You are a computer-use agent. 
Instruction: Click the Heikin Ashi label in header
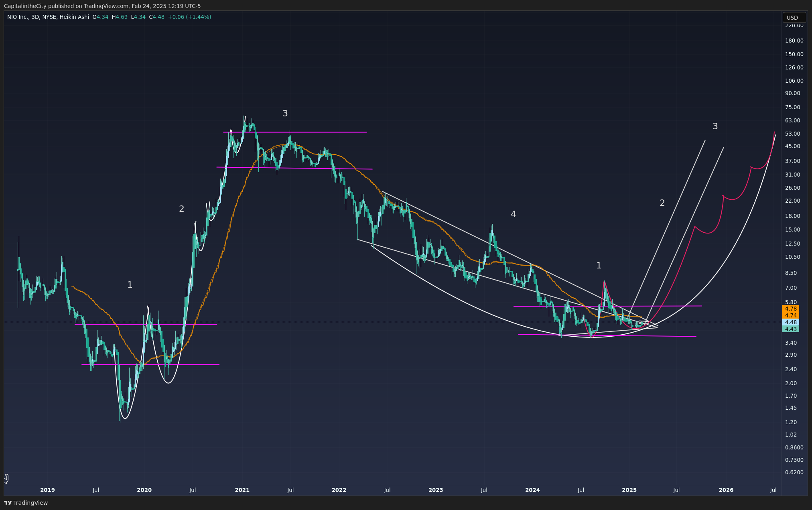[x=74, y=17]
